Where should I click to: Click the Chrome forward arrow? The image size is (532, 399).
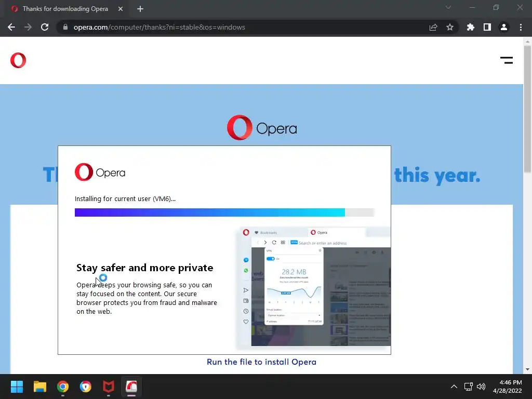point(28,27)
